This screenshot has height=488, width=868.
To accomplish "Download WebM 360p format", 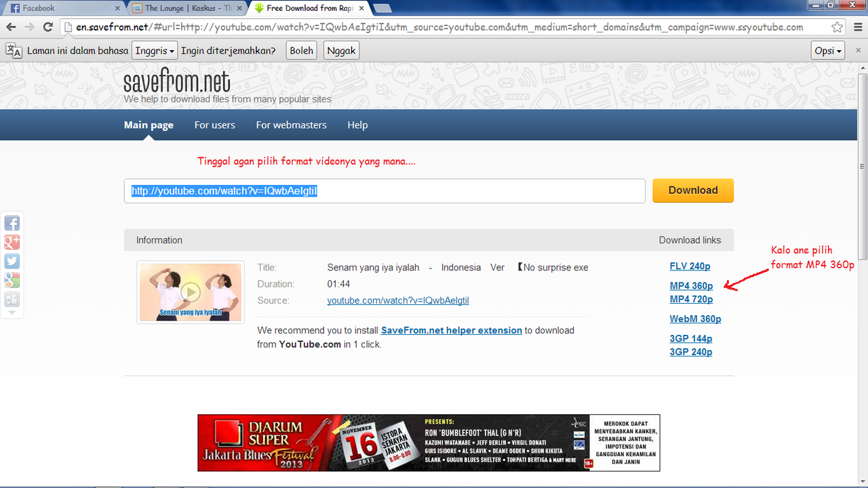I will click(x=695, y=319).
